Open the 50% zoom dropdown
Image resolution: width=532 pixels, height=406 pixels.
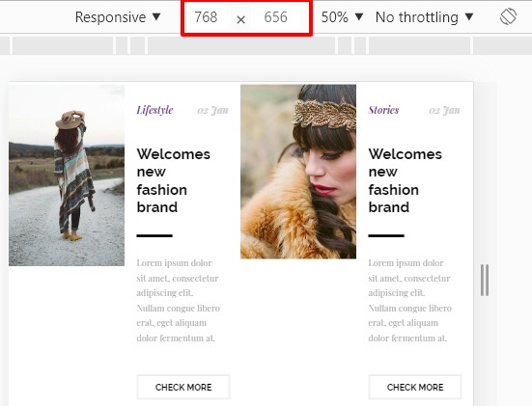coord(342,17)
